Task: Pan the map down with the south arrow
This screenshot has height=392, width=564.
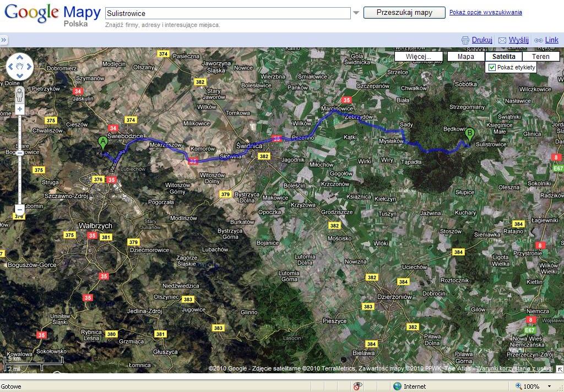Action: (20, 76)
